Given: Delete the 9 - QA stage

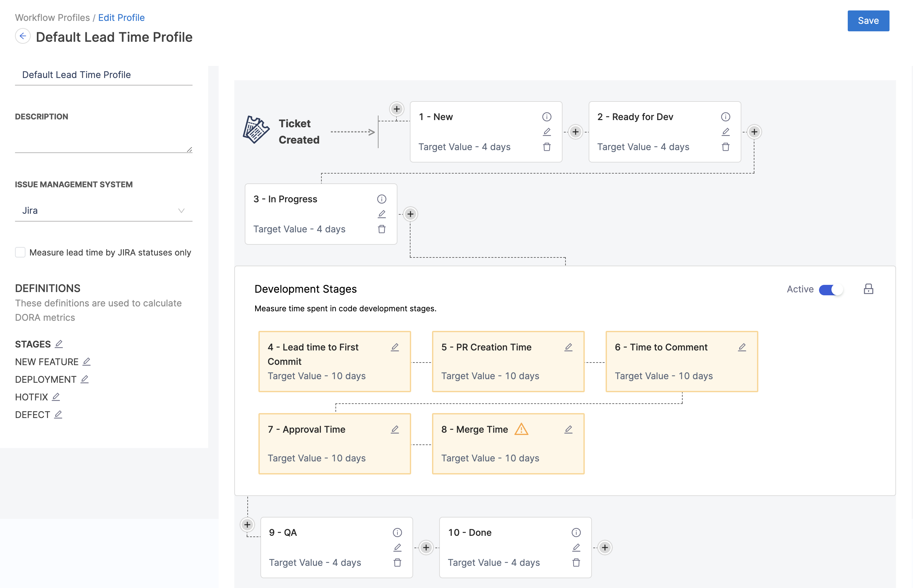Looking at the screenshot, I should pyautogui.click(x=397, y=563).
